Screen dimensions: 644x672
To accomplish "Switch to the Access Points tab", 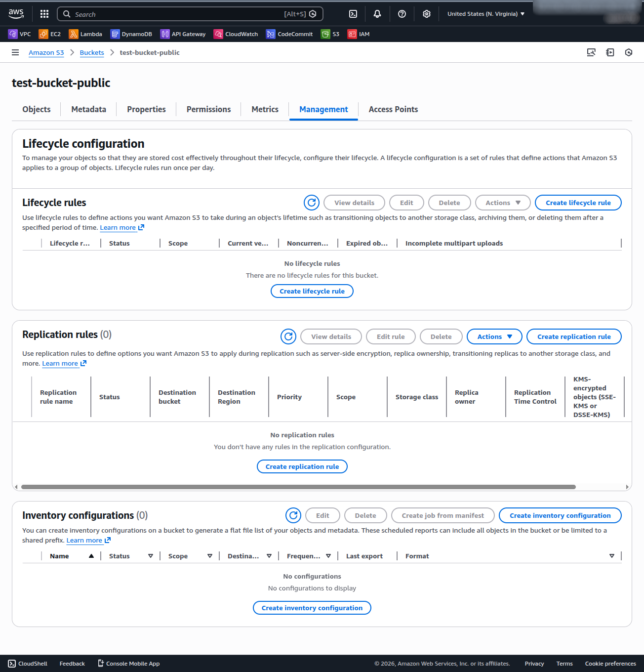I will tap(394, 109).
